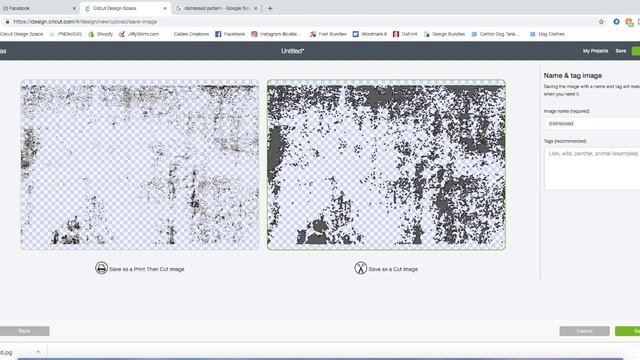View site info via the address bar lock icon
Screen dimensions: 640x360
point(7,22)
